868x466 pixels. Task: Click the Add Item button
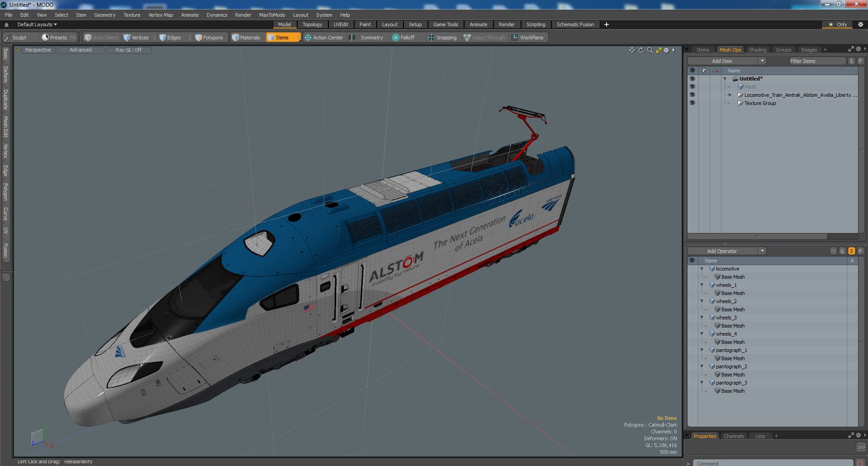coord(722,61)
